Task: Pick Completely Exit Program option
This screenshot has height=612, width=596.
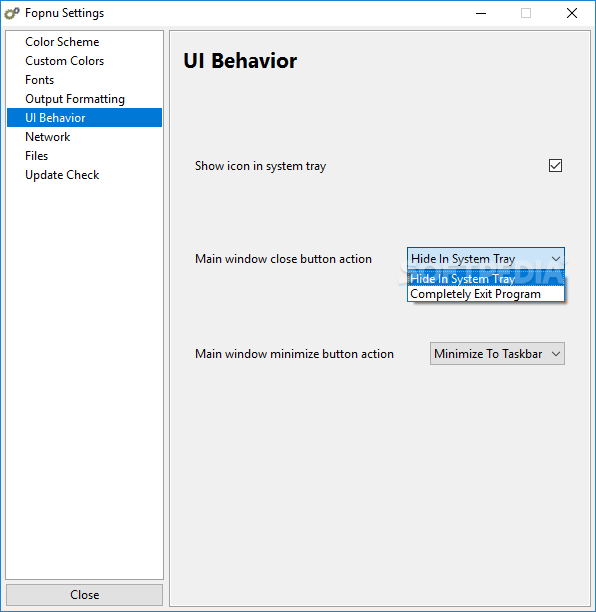Action: pyautogui.click(x=486, y=294)
